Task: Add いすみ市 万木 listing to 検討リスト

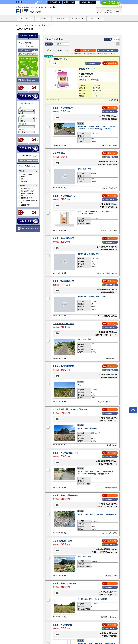Action: 110,157
